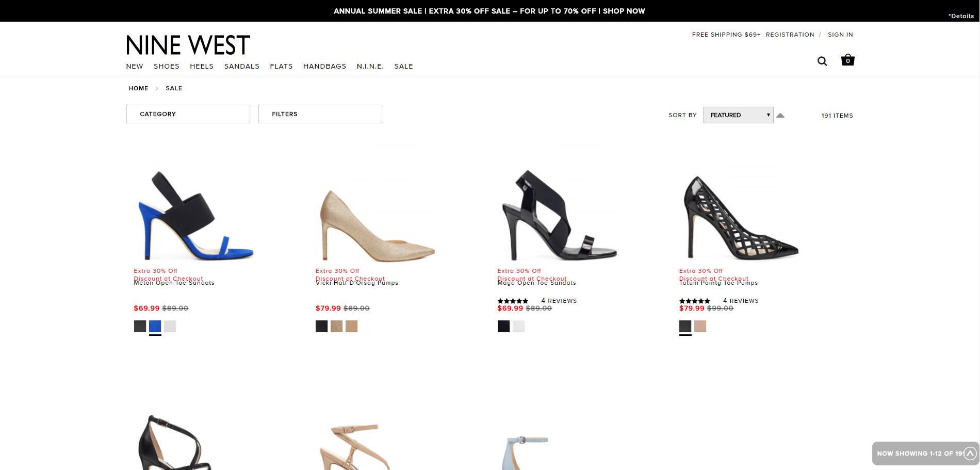
Task: Open 4 Reviews for Tatum Pointy Toe Pumps
Action: tap(741, 301)
